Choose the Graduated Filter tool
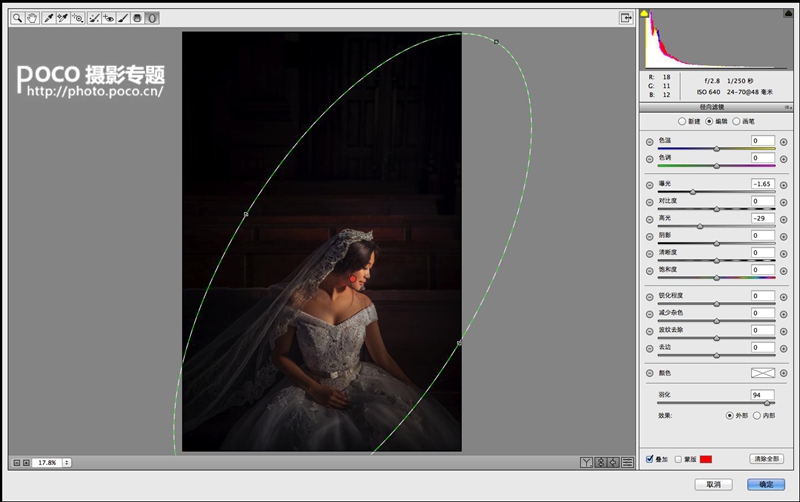Screen dimensions: 800x502 [x=137, y=18]
